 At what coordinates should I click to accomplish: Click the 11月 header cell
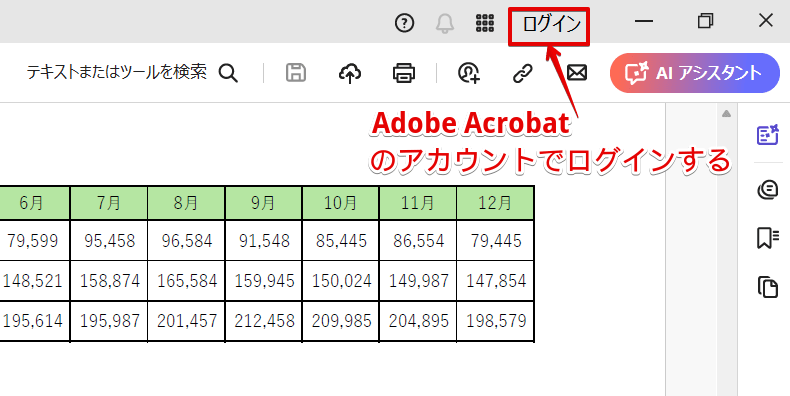418,203
